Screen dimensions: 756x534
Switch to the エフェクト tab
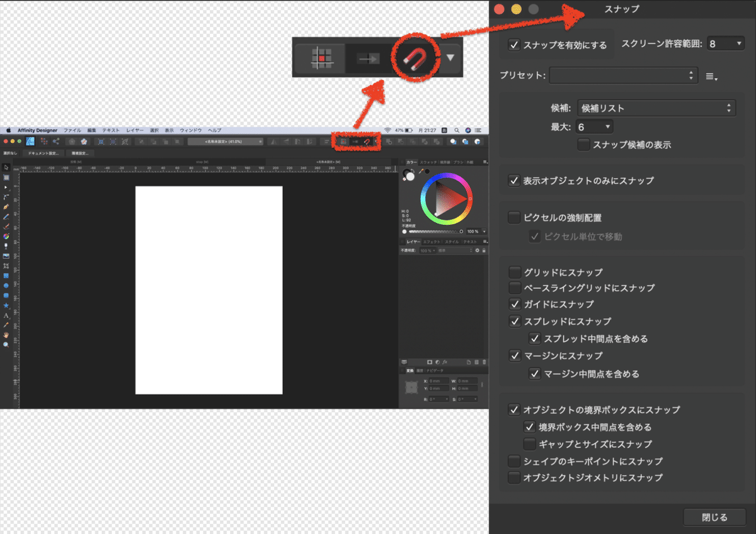pos(432,242)
